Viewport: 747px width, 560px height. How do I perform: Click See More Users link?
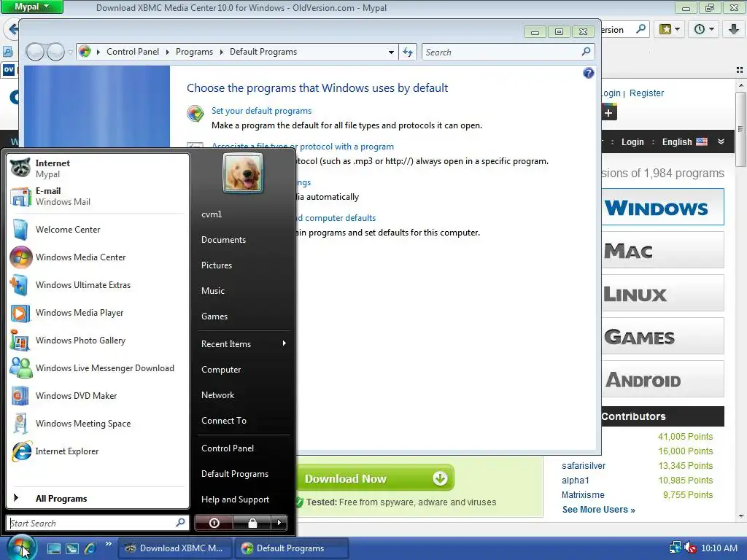598,510
